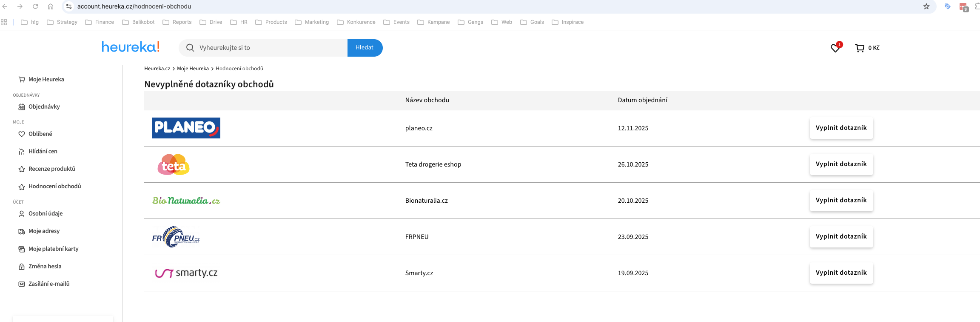Select Hlídání cen in sidebar menu

(43, 152)
